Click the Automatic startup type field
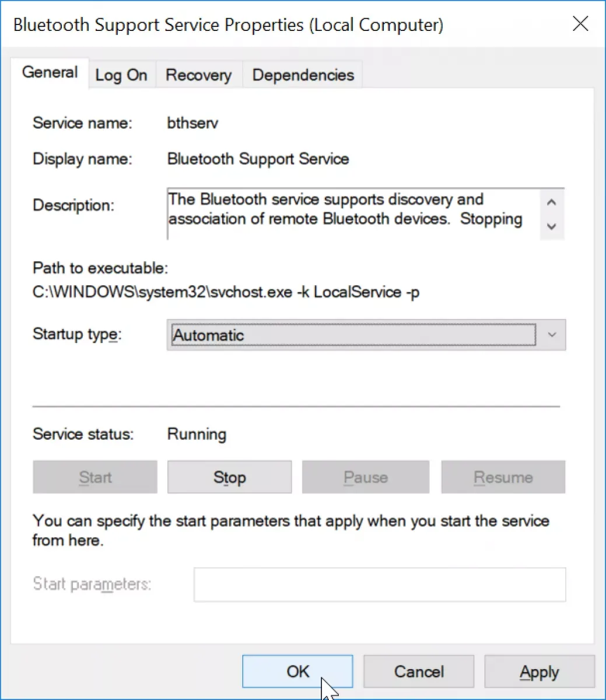 pyautogui.click(x=353, y=335)
